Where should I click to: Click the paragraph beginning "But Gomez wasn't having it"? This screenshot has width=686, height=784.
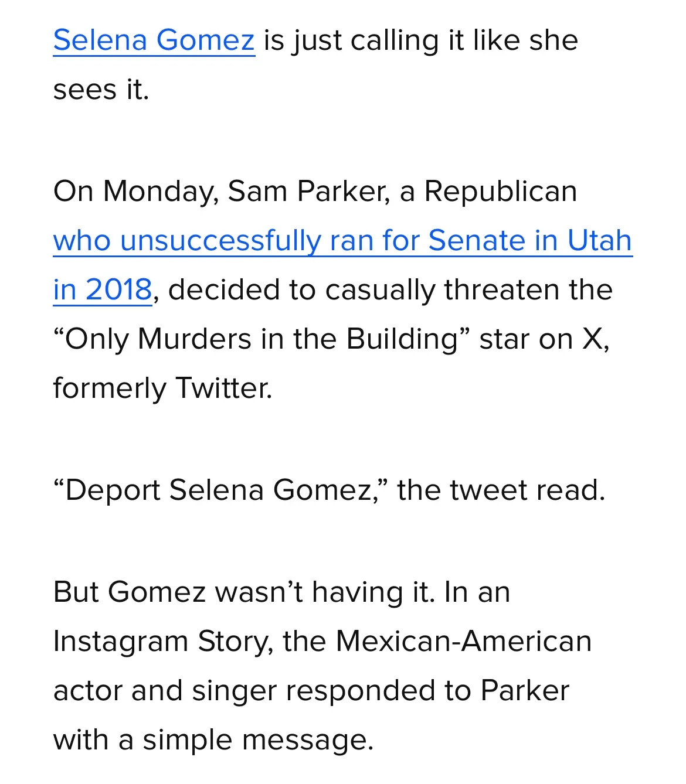(322, 666)
